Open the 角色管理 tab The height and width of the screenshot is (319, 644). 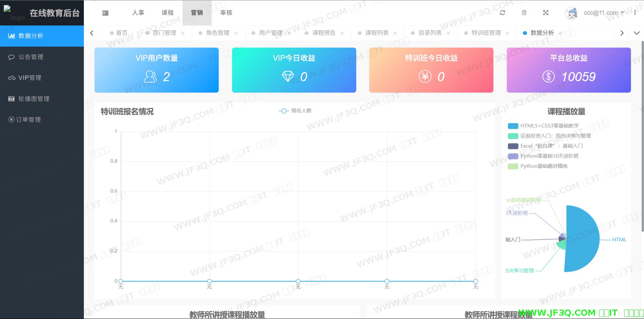tap(217, 33)
